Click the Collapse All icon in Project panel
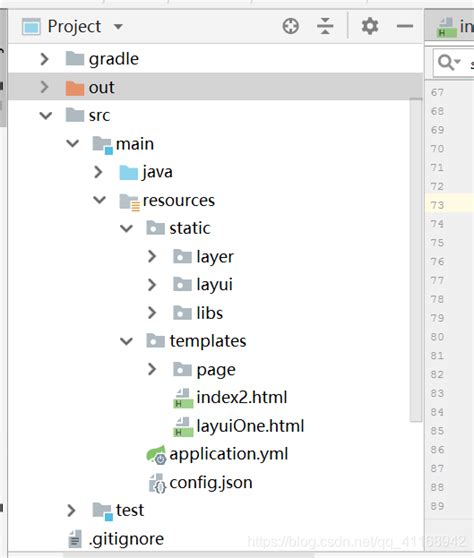 (x=325, y=26)
